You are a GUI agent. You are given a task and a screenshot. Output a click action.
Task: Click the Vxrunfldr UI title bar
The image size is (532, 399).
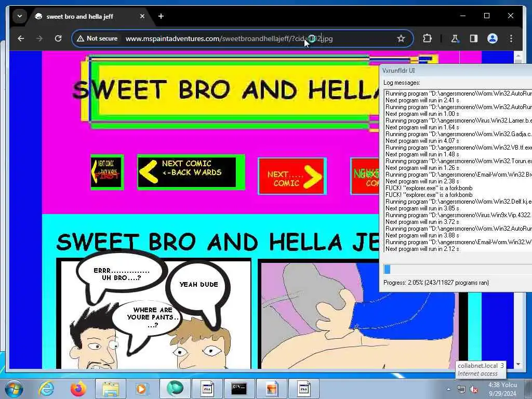click(x=455, y=71)
